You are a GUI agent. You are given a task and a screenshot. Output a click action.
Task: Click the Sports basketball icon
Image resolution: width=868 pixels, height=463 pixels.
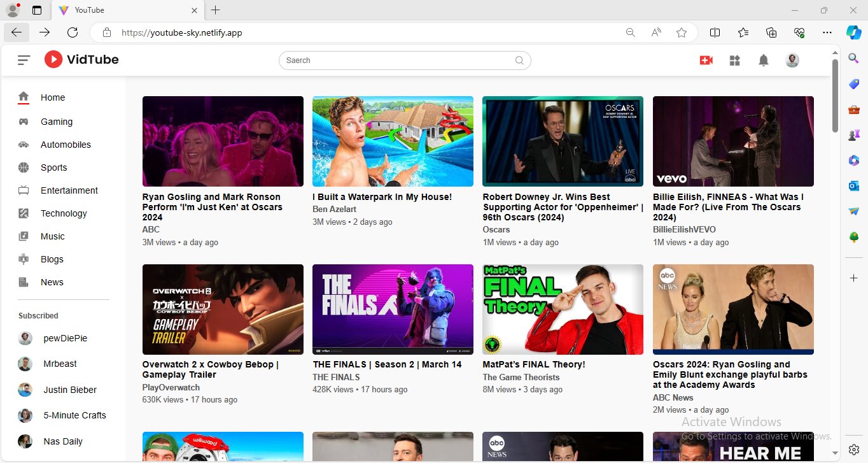point(24,167)
